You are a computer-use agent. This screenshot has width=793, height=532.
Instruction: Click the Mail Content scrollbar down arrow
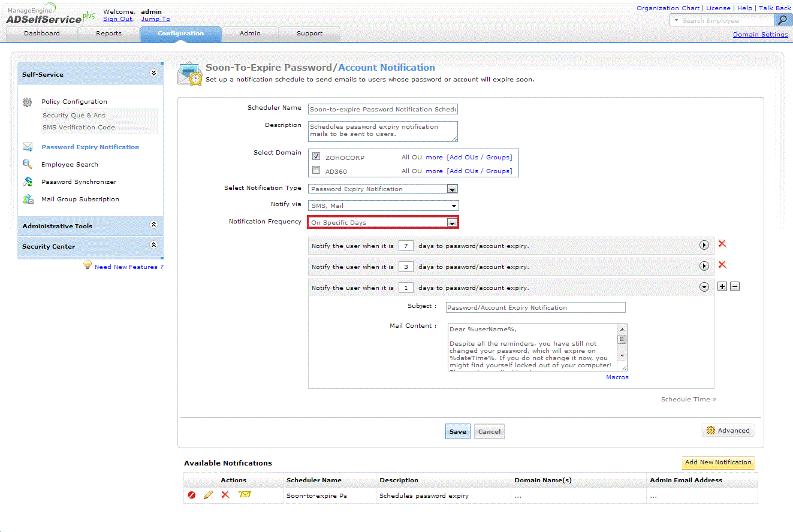(x=622, y=356)
